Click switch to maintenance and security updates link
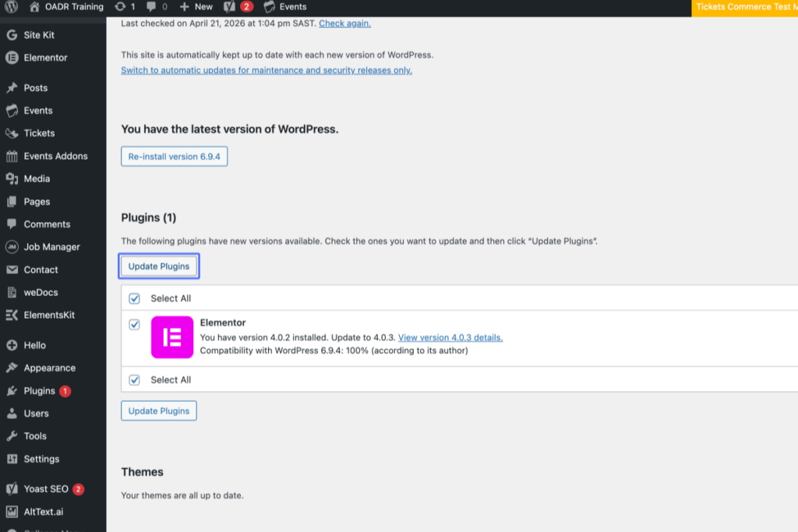Viewport: 798px width, 532px height. 267,70
